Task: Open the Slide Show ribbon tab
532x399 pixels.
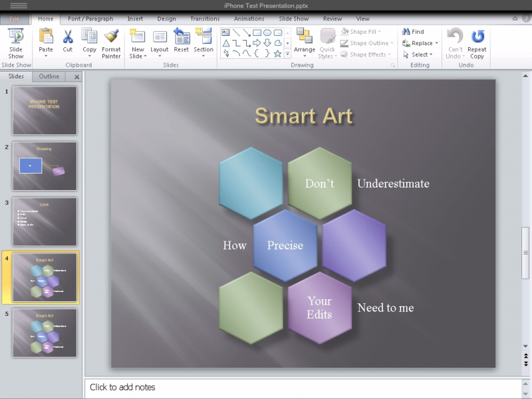Action: tap(293, 19)
